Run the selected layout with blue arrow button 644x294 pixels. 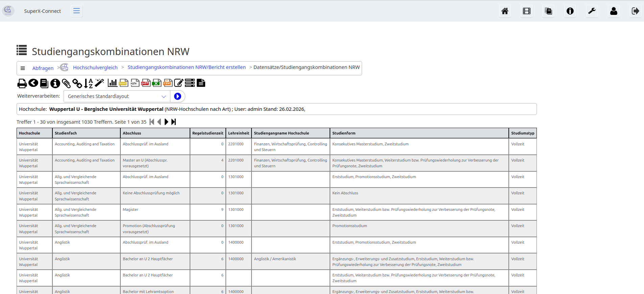177,96
